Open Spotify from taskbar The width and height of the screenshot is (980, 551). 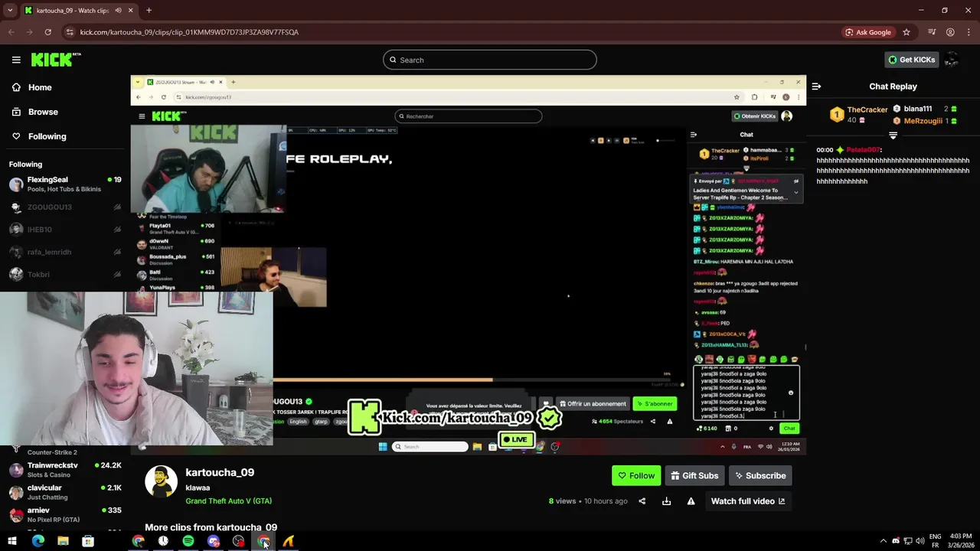tap(188, 541)
